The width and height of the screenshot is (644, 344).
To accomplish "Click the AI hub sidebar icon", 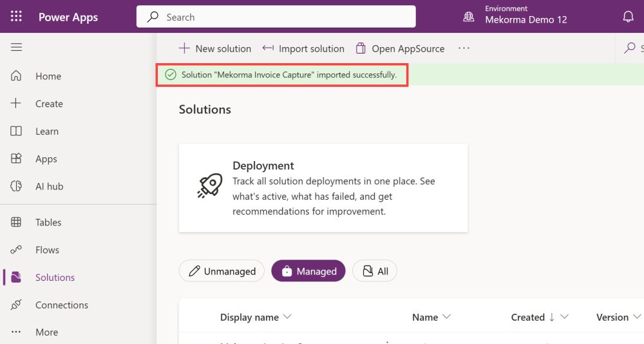I will [x=16, y=186].
